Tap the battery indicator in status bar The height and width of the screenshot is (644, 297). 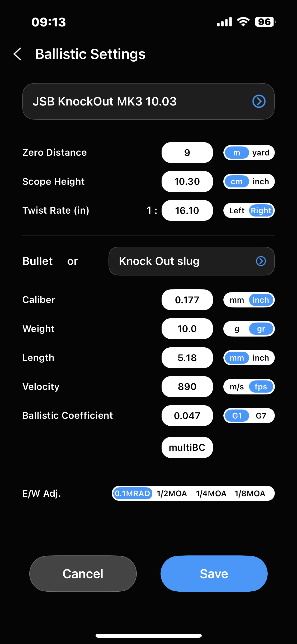coord(265,22)
